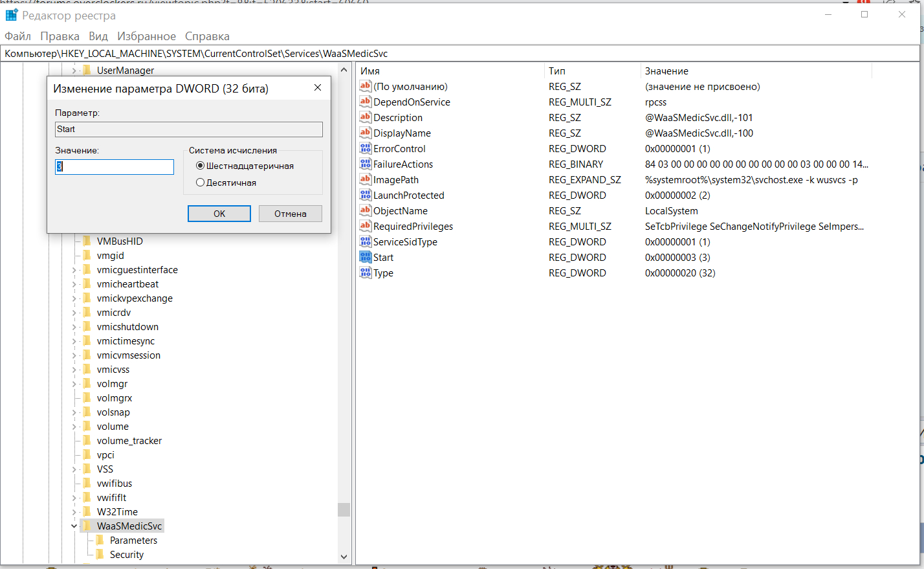Click the Отмена button
Screen dimensions: 924x569
(x=291, y=214)
